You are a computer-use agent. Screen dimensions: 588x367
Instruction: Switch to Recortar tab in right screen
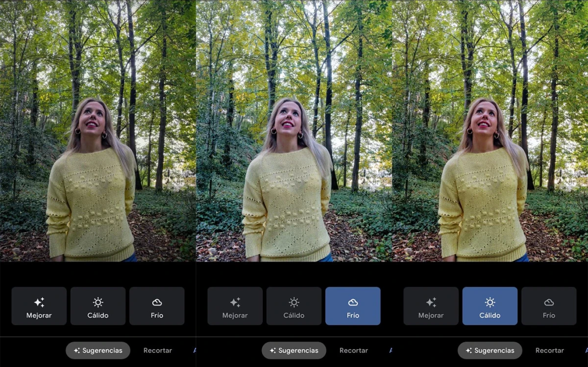(x=550, y=350)
